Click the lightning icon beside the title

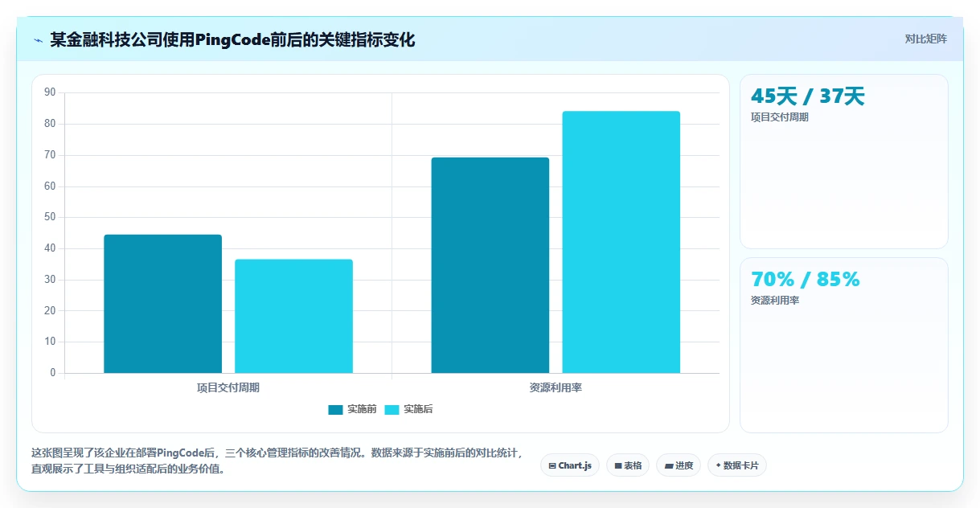point(39,40)
